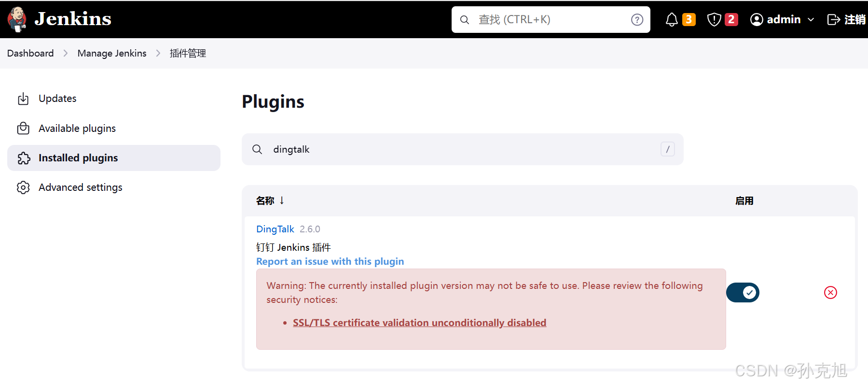Screen dimensions: 868x385
Task: Open the Available plugins sidebar tab
Action: pos(114,128)
